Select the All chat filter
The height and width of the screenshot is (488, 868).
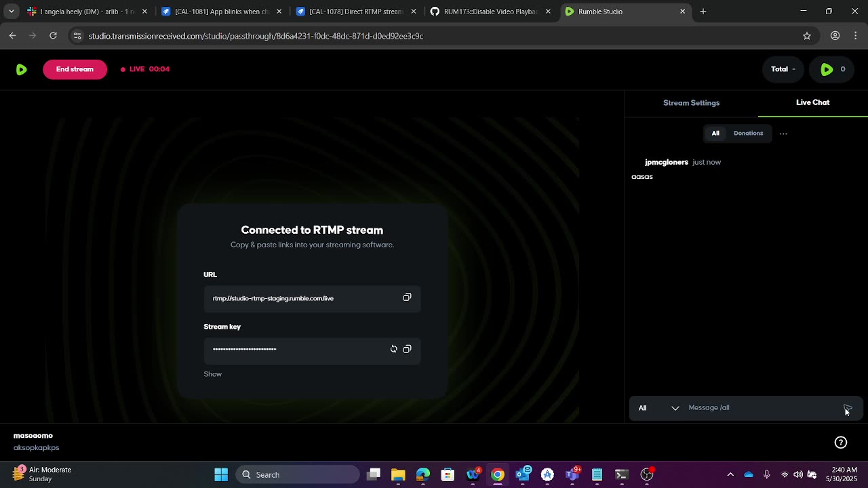pos(715,134)
